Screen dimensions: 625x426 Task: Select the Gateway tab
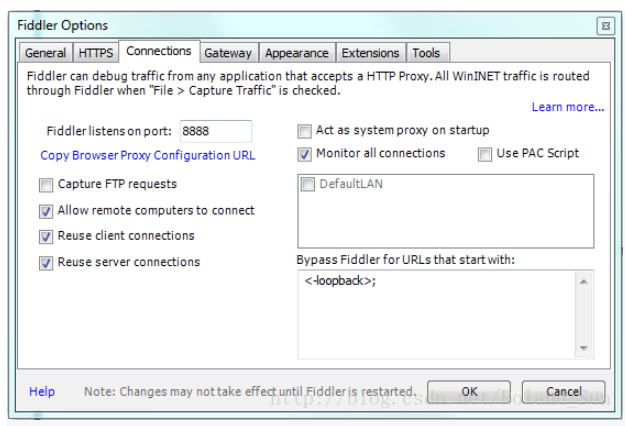click(x=228, y=53)
